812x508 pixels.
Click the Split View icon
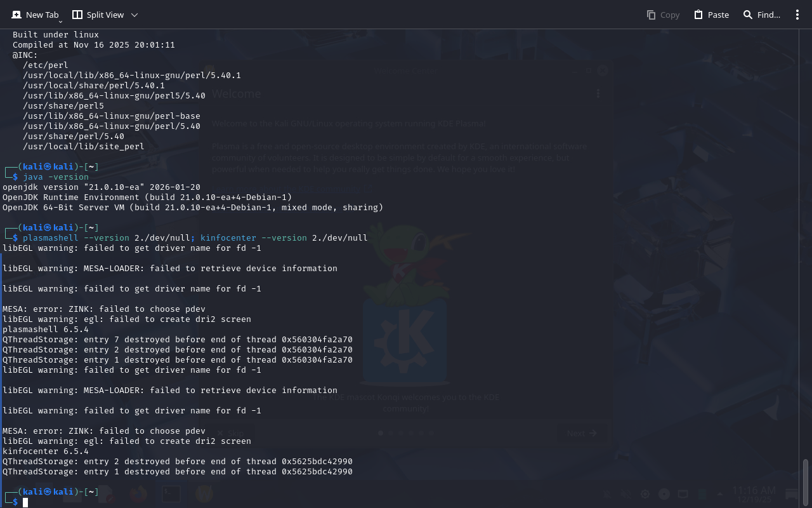coord(77,15)
